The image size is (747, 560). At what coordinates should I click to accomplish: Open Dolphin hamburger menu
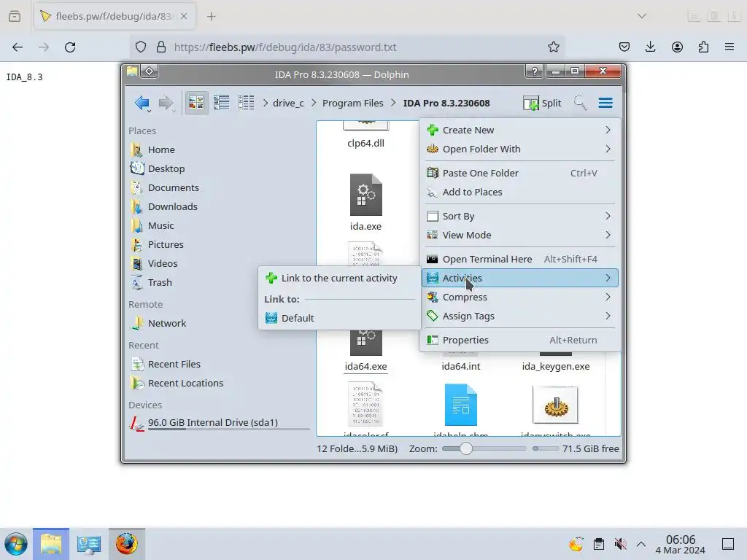(605, 103)
